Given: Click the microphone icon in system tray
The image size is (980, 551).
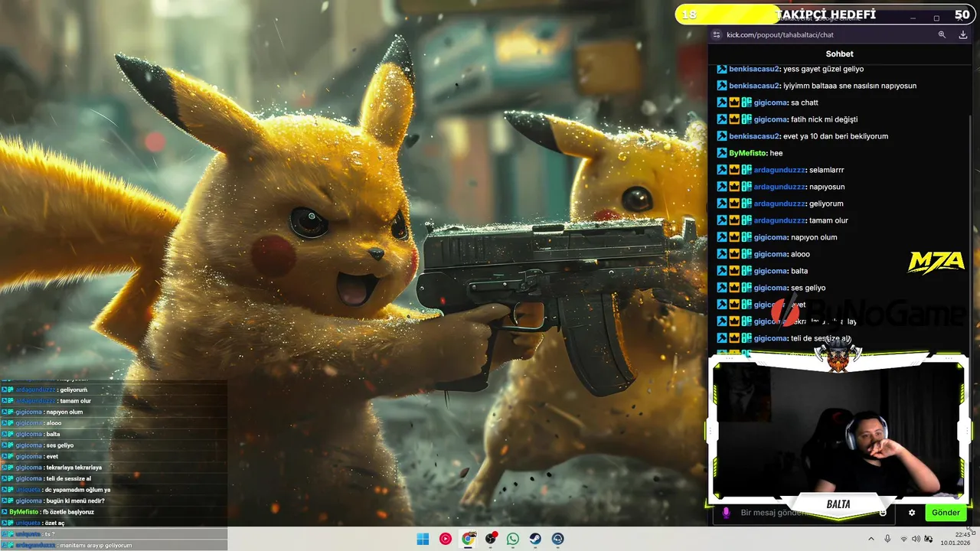Looking at the screenshot, I should point(887,539).
